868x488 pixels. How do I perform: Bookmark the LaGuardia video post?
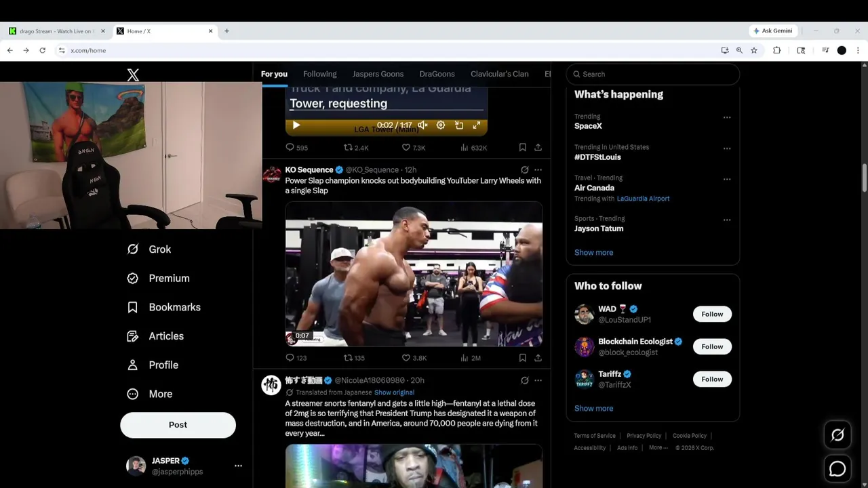[522, 148]
